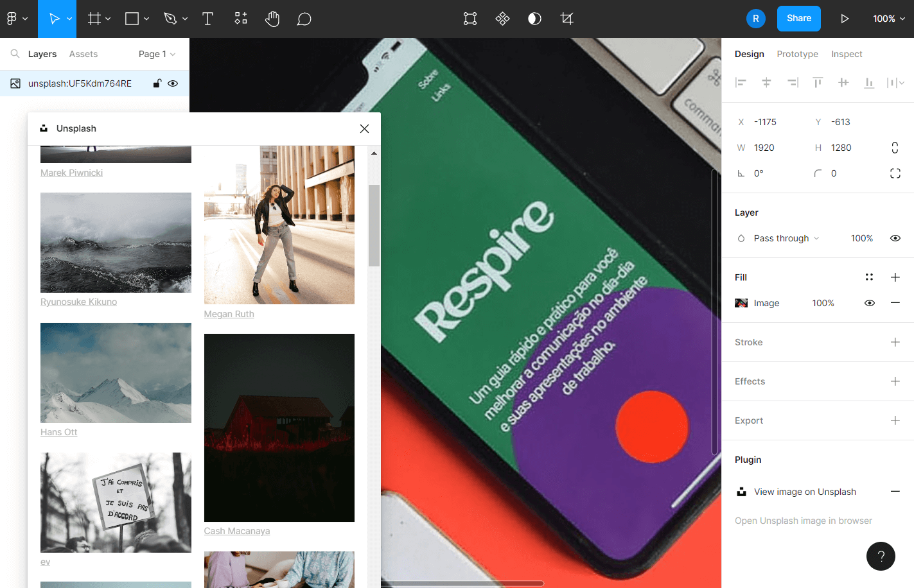Align left using alignment icon
Image resolution: width=914 pixels, height=588 pixels.
point(741,82)
